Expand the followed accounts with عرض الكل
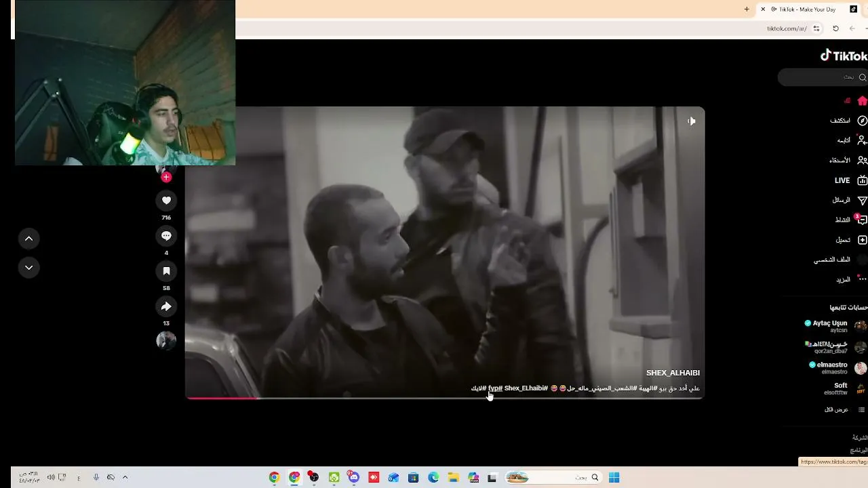This screenshot has width=868, height=488. pos(846,409)
